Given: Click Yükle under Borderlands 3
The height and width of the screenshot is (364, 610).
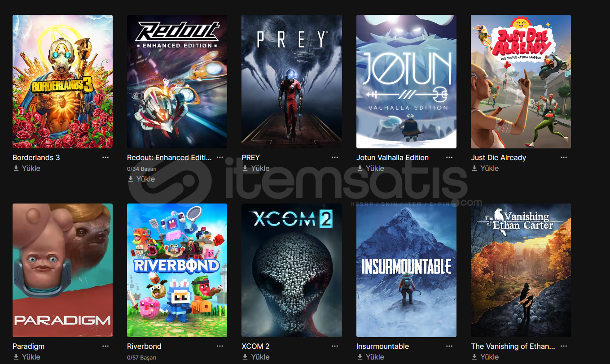Looking at the screenshot, I should (27, 168).
